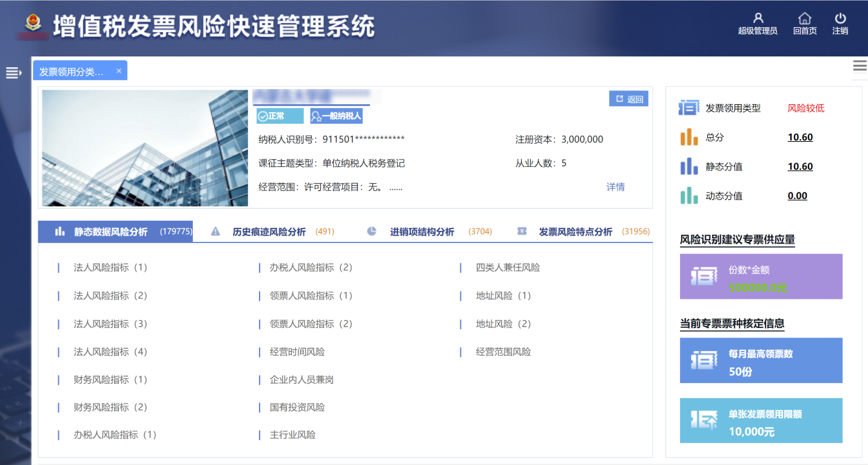Open 法人风险指标（4）
868x465 pixels.
(x=110, y=352)
